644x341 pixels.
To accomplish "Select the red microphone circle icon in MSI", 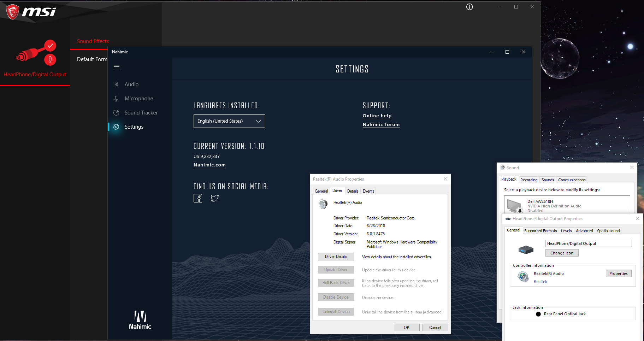I will tap(50, 60).
